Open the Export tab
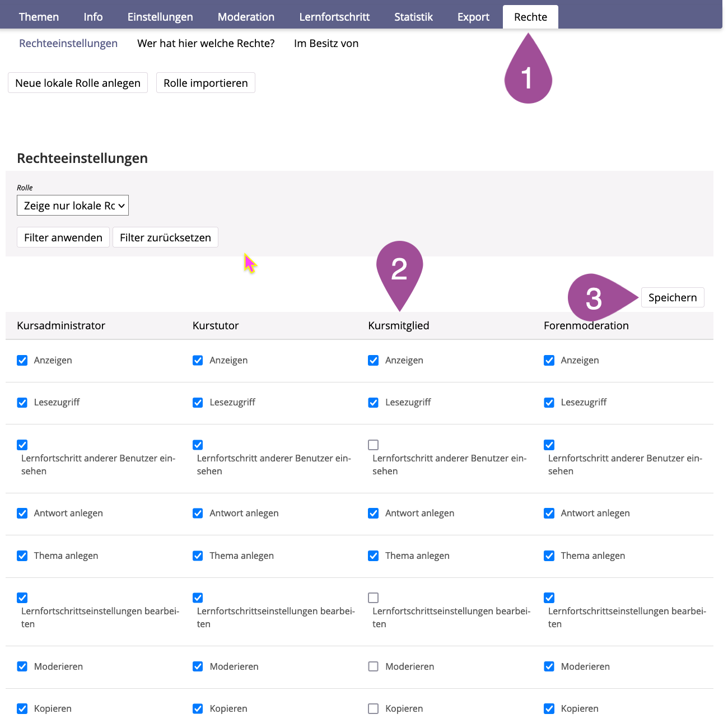The height and width of the screenshot is (728, 728). click(473, 17)
